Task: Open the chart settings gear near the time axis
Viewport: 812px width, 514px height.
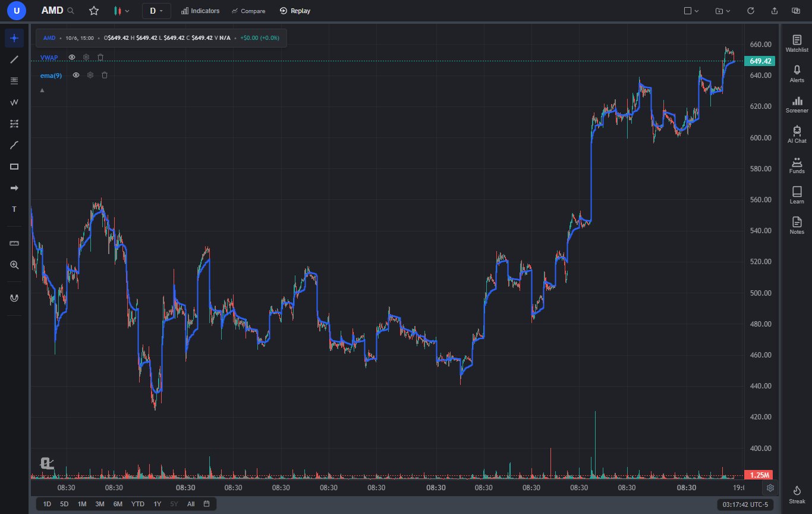Action: pos(770,488)
